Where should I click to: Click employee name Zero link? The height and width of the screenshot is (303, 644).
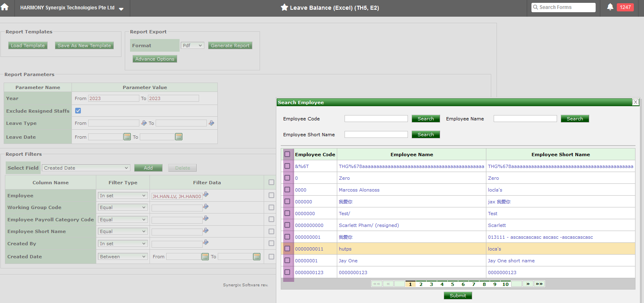[344, 178]
